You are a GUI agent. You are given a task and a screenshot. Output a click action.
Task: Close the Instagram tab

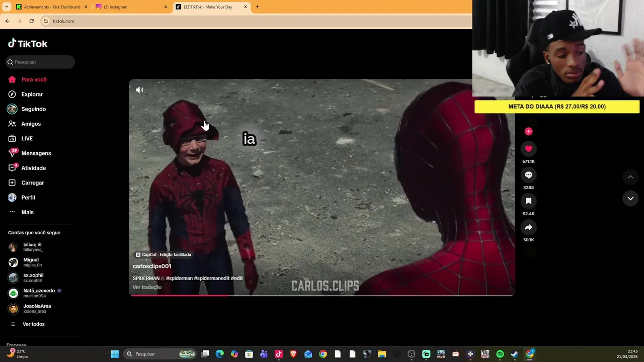point(166,7)
